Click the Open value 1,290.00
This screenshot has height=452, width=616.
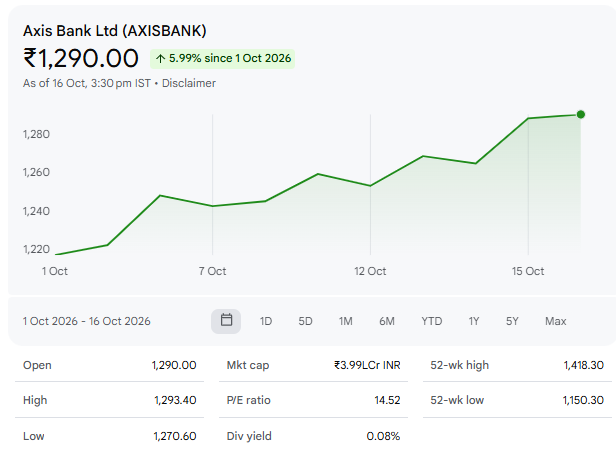(174, 365)
